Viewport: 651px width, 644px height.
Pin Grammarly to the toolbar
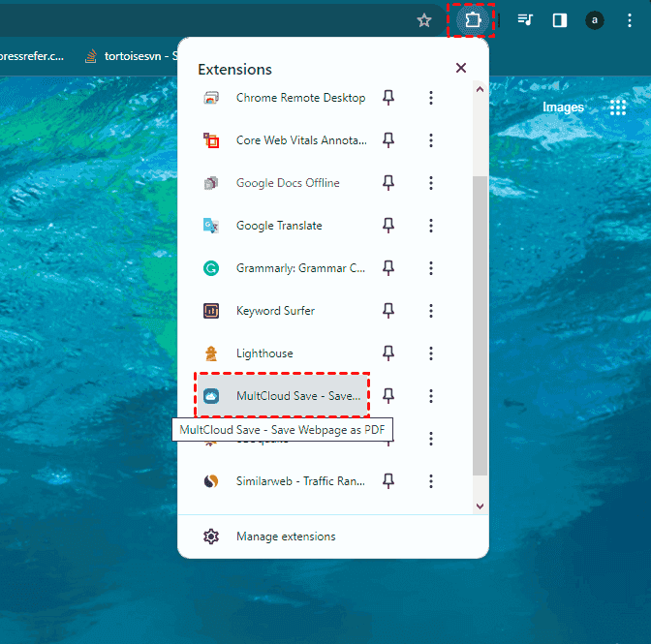[x=388, y=268]
